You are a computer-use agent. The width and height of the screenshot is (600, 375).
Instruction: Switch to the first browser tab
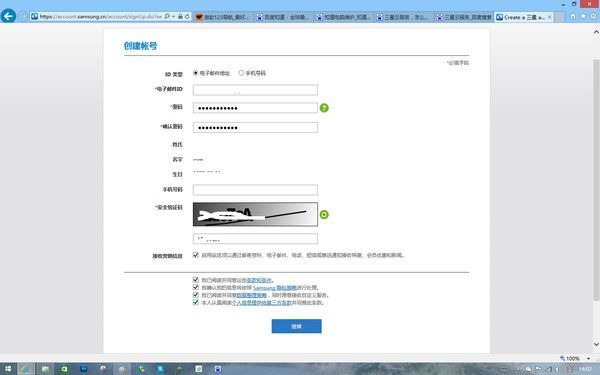(222, 17)
